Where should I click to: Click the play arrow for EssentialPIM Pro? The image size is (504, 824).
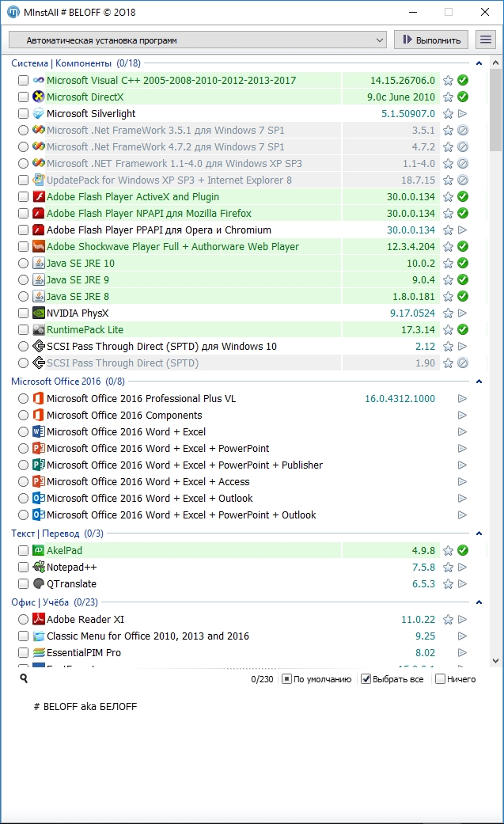463,653
